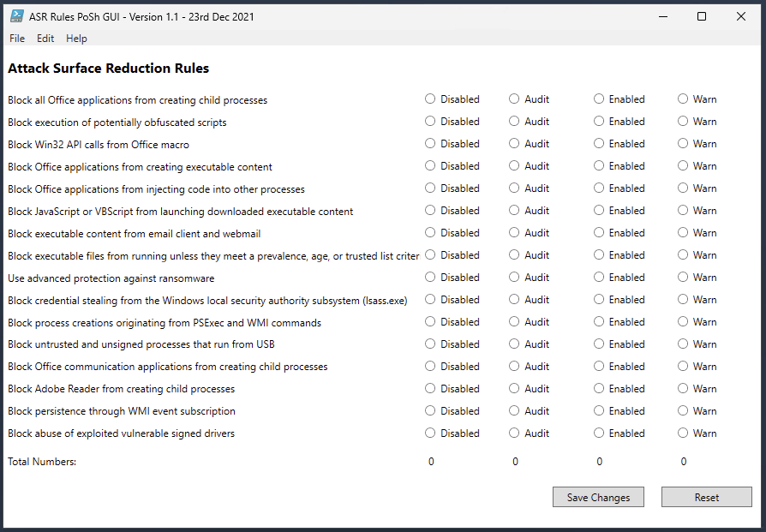Click the Save Changes button
This screenshot has width=766, height=532.
(598, 498)
